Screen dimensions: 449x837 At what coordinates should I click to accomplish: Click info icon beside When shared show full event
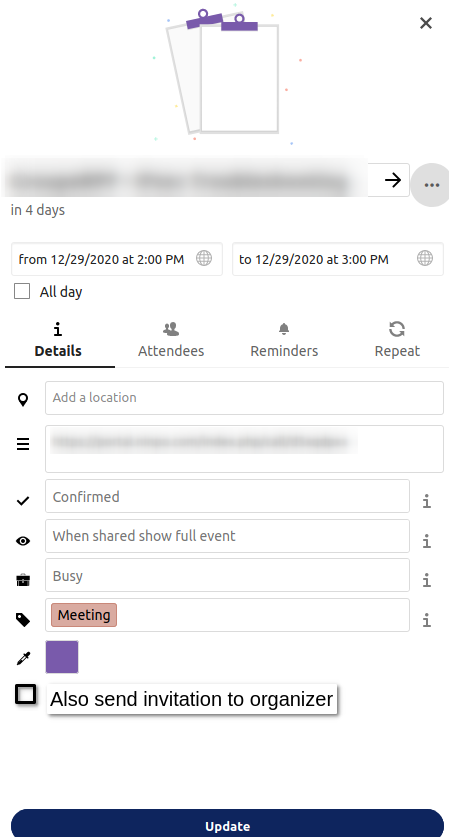(x=427, y=541)
